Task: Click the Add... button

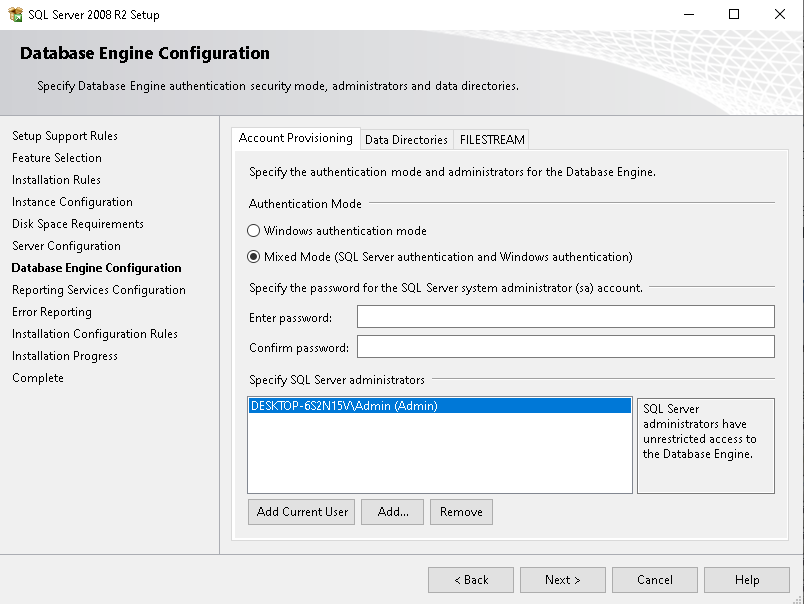Action: [392, 512]
